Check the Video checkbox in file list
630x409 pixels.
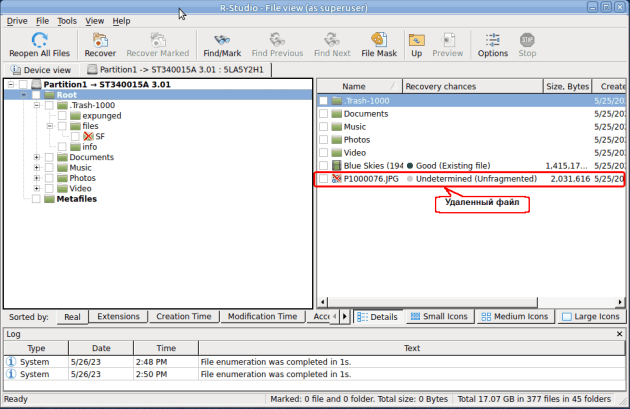pyautogui.click(x=323, y=153)
